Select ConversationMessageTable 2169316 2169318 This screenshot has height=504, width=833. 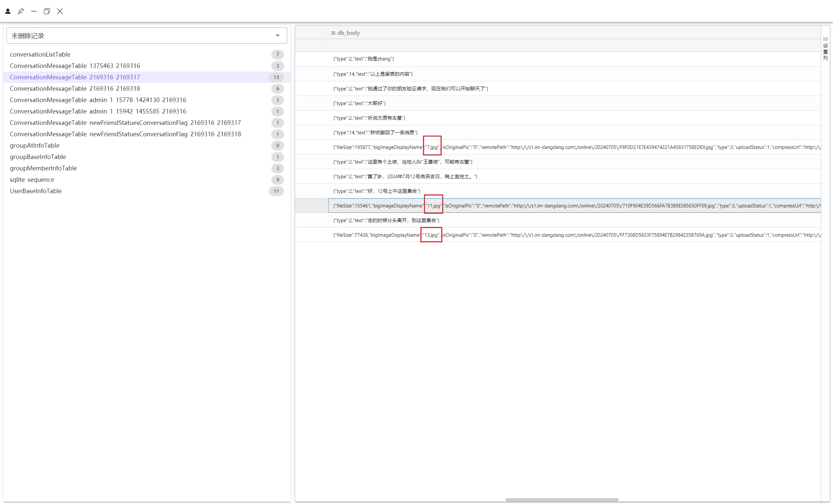tap(147, 88)
